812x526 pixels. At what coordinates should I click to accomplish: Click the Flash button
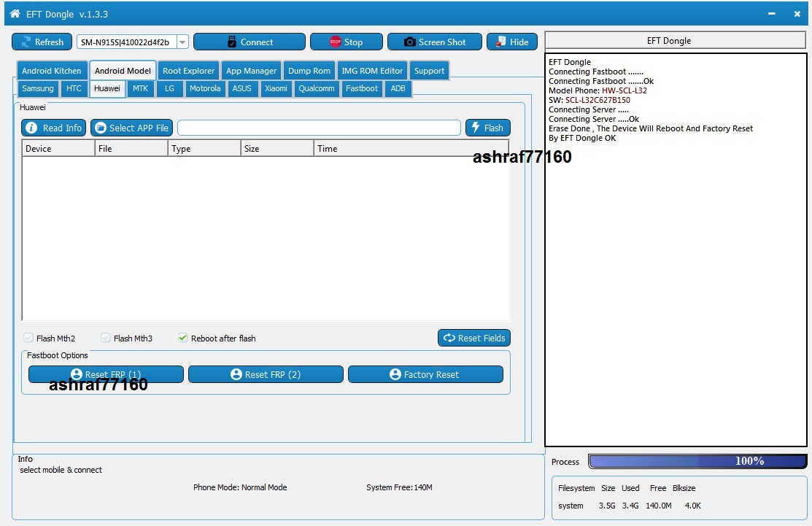(x=488, y=128)
